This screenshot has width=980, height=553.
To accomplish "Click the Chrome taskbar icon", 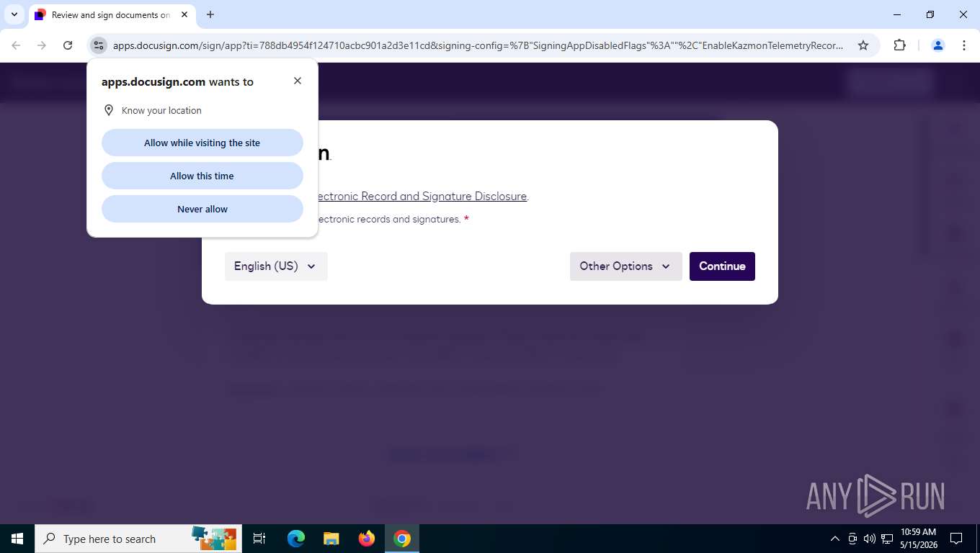I will point(402,539).
